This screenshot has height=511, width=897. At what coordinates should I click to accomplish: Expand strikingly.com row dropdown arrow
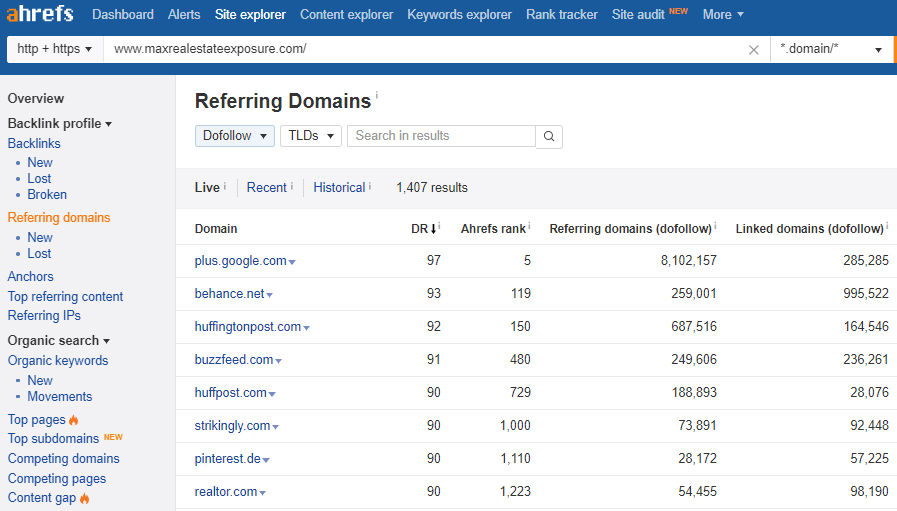[276, 427]
